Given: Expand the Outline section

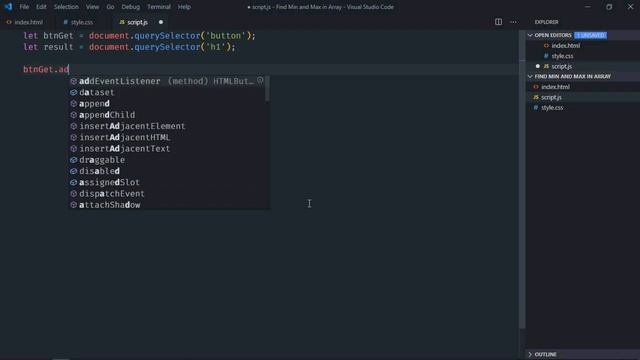Looking at the screenshot, I should [x=530, y=354].
